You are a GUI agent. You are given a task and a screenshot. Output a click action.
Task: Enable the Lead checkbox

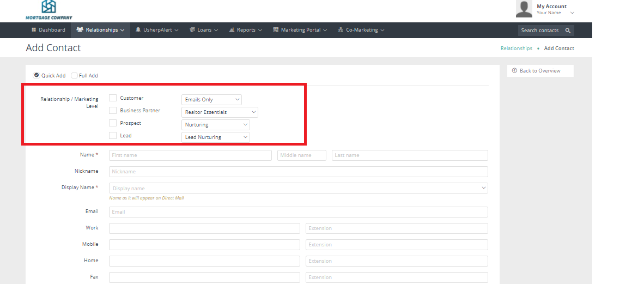(x=113, y=136)
